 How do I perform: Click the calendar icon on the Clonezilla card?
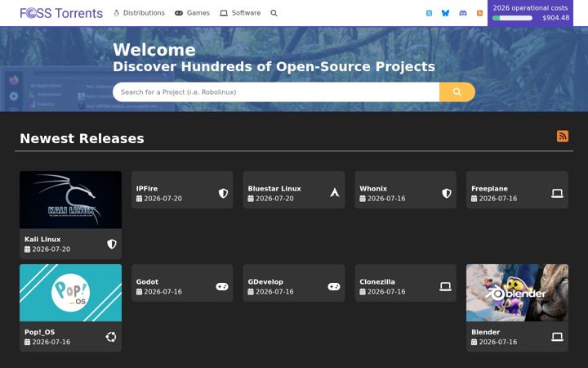click(x=363, y=292)
